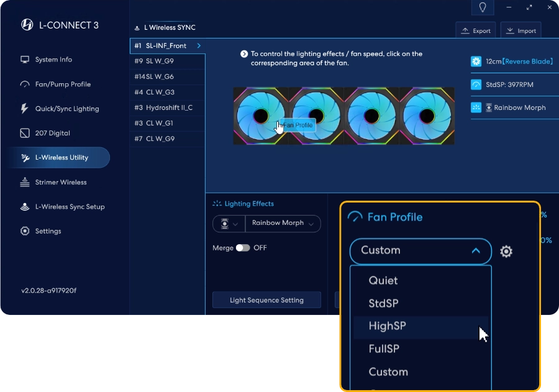Click the Rainbow Morph status icon
The width and height of the screenshot is (559, 392).
tap(476, 107)
